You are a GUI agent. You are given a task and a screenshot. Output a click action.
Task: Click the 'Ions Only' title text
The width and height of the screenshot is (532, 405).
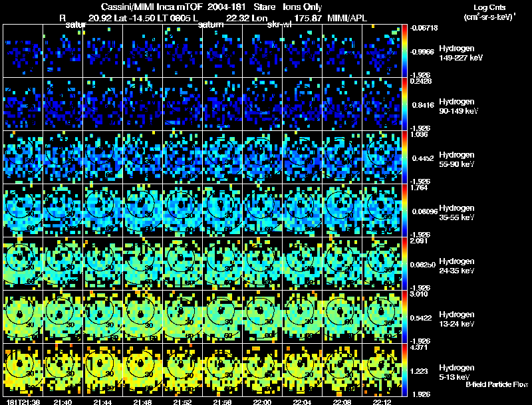[x=303, y=7]
